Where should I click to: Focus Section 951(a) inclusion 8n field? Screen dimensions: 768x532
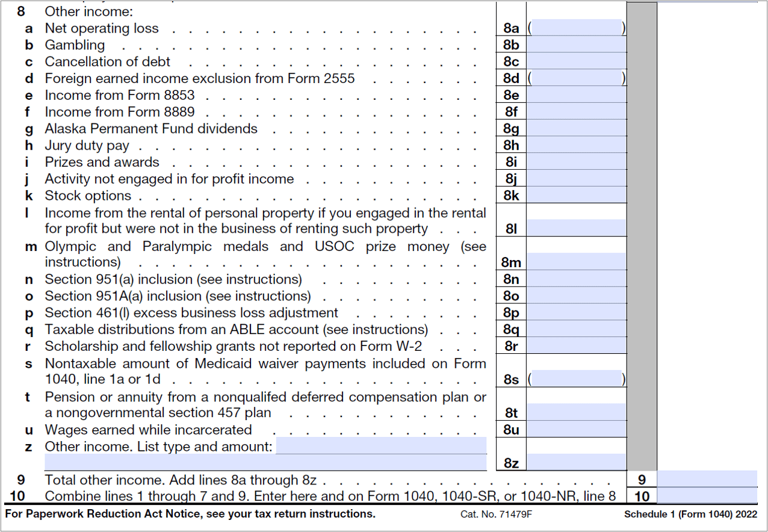click(x=577, y=279)
